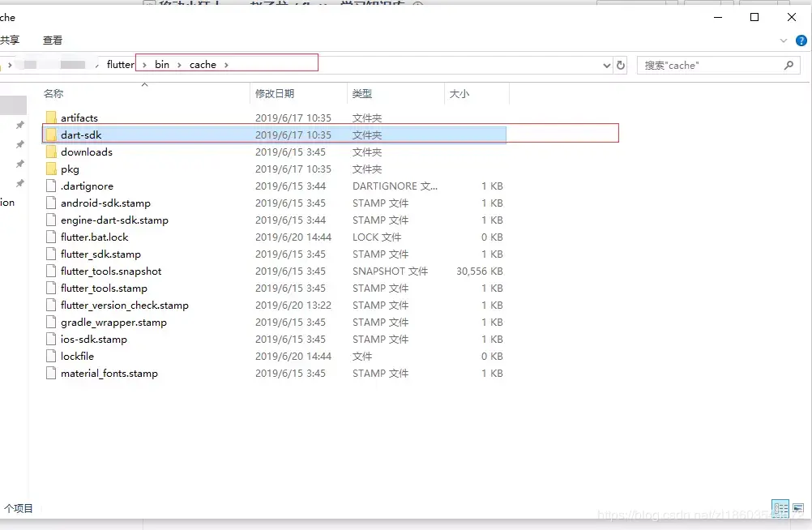Refresh the cache folder view
The image size is (812, 530).
point(621,66)
